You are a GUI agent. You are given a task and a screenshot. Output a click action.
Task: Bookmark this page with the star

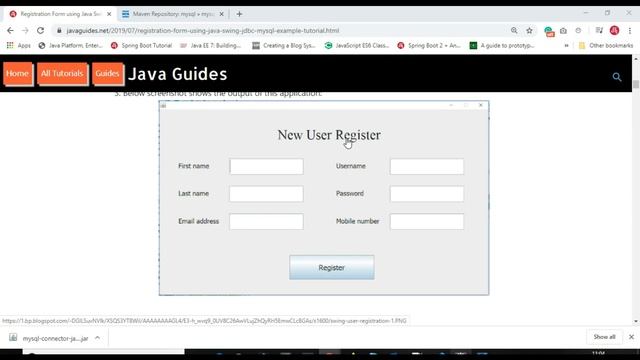click(529, 31)
